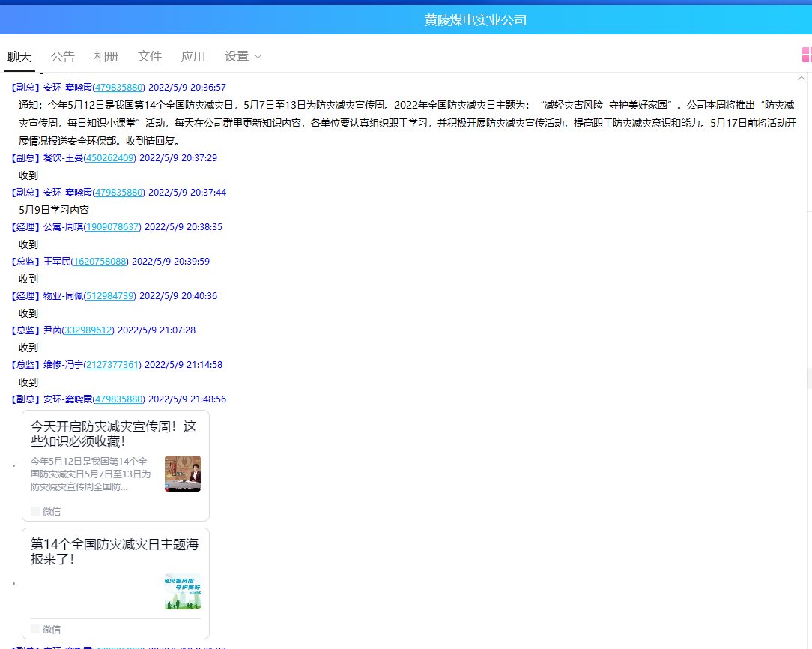Click the 微信 source icon under first card
This screenshot has height=649, width=812.
[35, 511]
